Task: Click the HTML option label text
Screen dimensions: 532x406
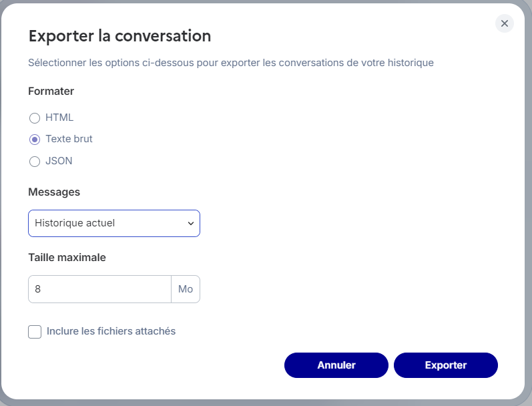Action: click(59, 118)
